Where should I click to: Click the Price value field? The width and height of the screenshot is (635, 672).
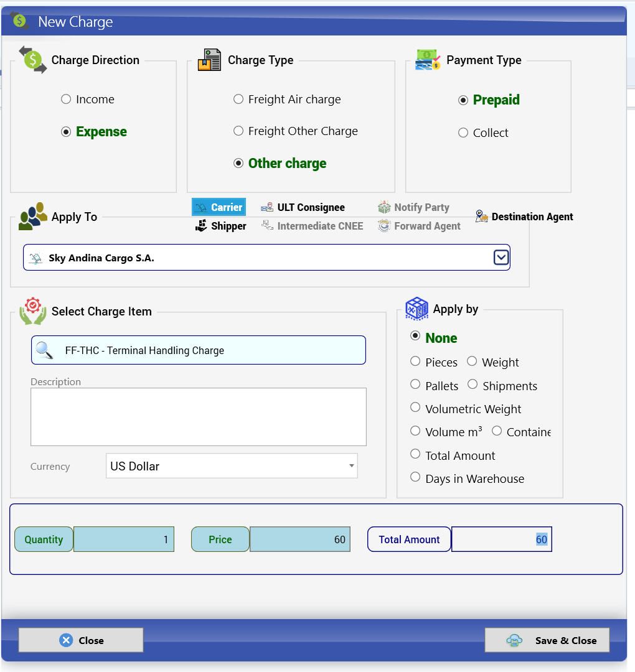click(x=300, y=539)
